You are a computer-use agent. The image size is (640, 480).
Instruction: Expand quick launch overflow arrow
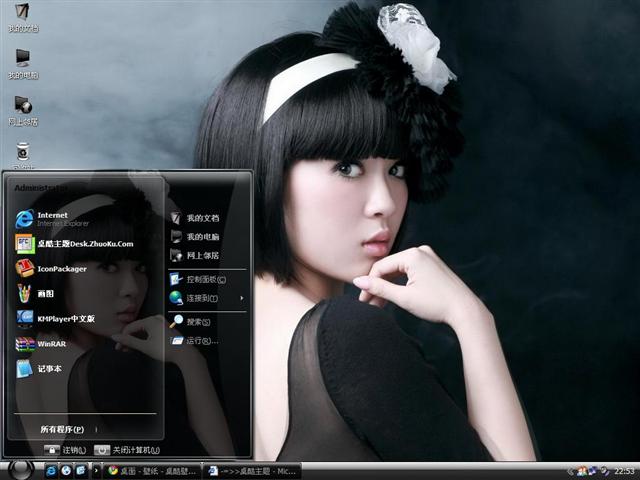(96, 471)
